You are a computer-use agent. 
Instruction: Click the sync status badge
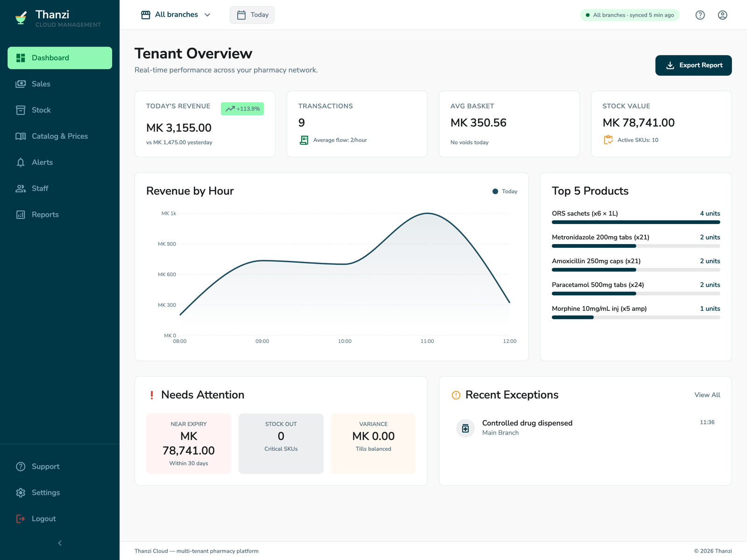(630, 15)
